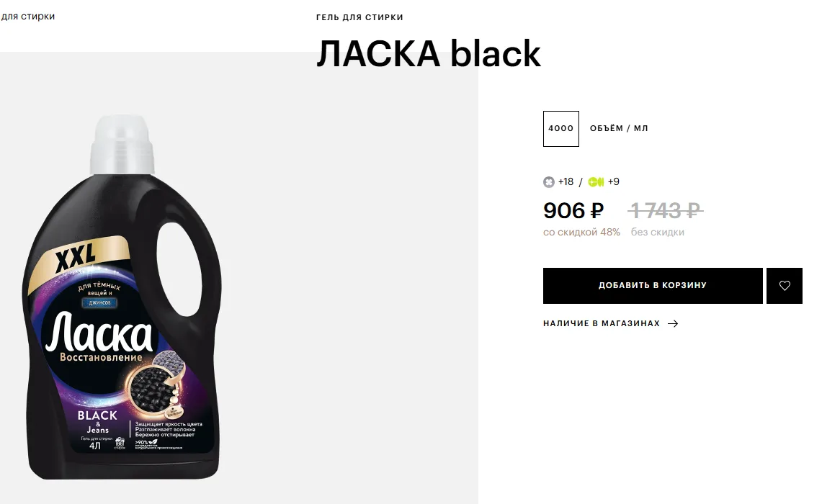Click the ОБЪЁМ / МЛ label
The width and height of the screenshot is (840, 504).
point(619,129)
